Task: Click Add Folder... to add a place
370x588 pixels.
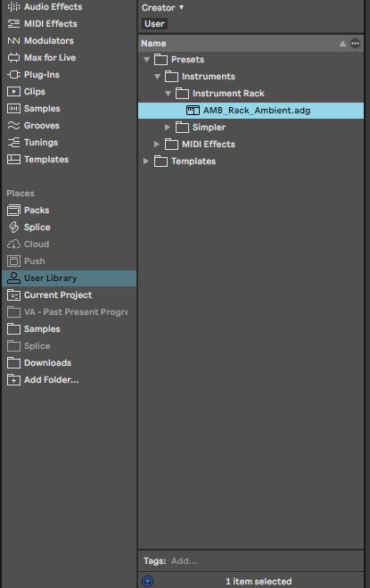Action: [x=52, y=380]
